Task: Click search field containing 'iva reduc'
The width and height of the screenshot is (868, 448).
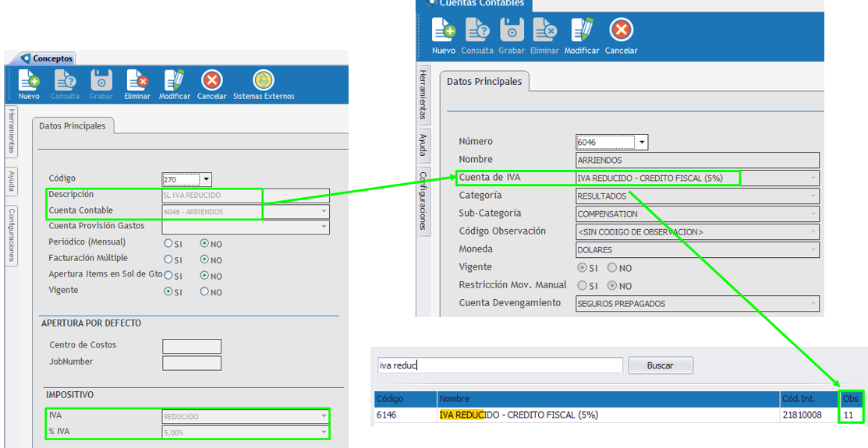Action: 501,365
